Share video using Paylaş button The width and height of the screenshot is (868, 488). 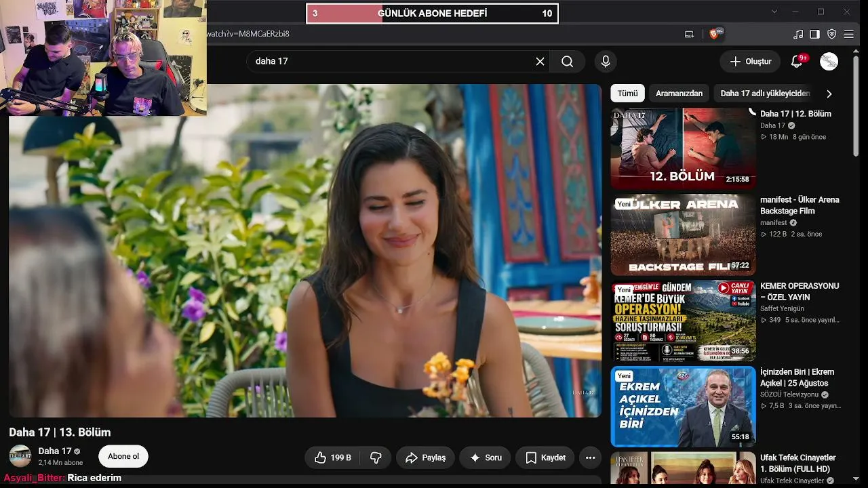pyautogui.click(x=426, y=457)
